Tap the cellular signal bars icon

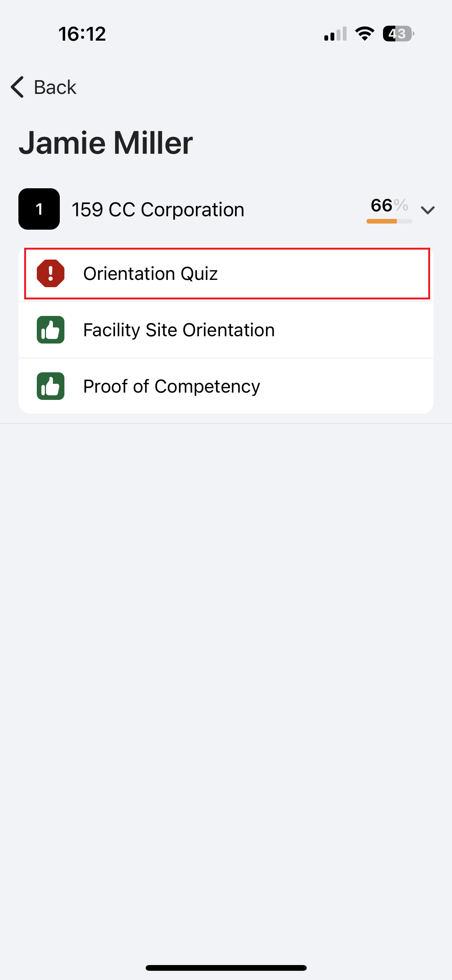point(335,34)
